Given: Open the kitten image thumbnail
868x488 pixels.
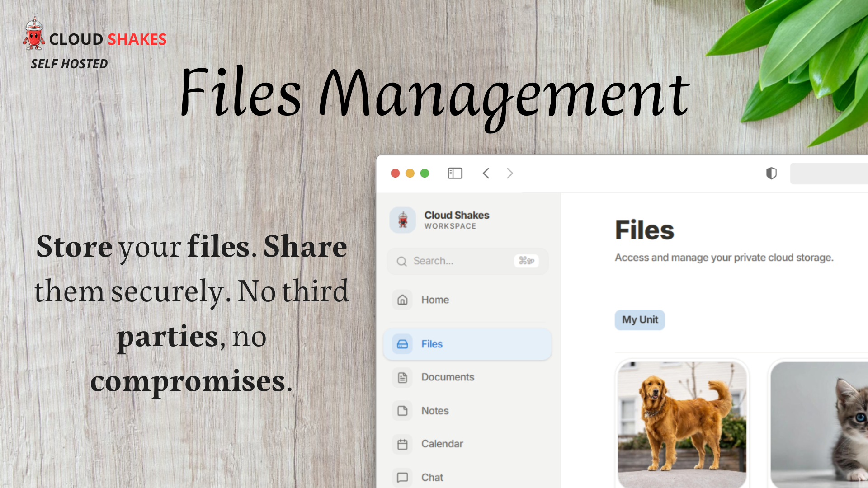Looking at the screenshot, I should (x=819, y=424).
